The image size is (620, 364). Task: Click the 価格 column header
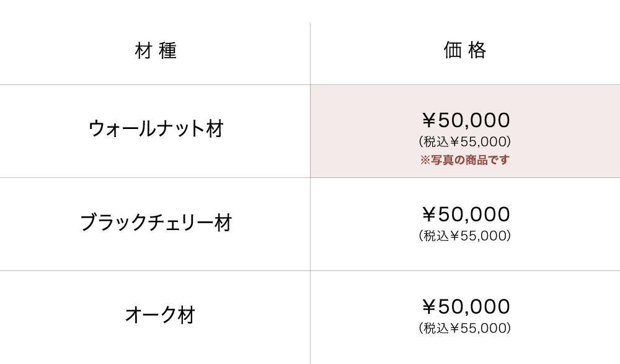(465, 50)
